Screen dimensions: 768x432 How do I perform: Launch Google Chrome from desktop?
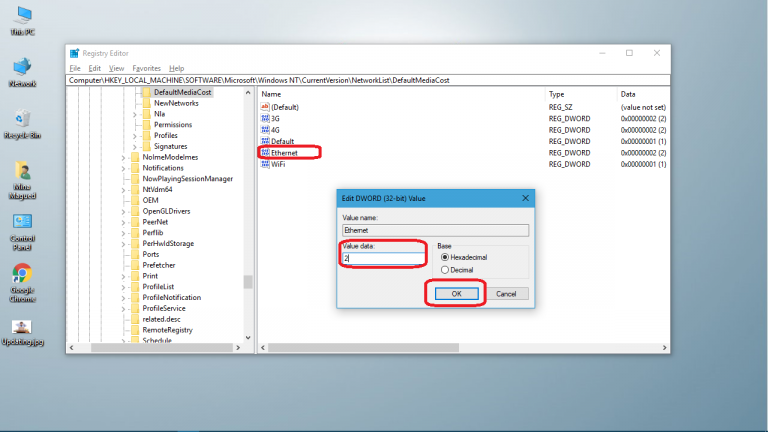(x=21, y=274)
